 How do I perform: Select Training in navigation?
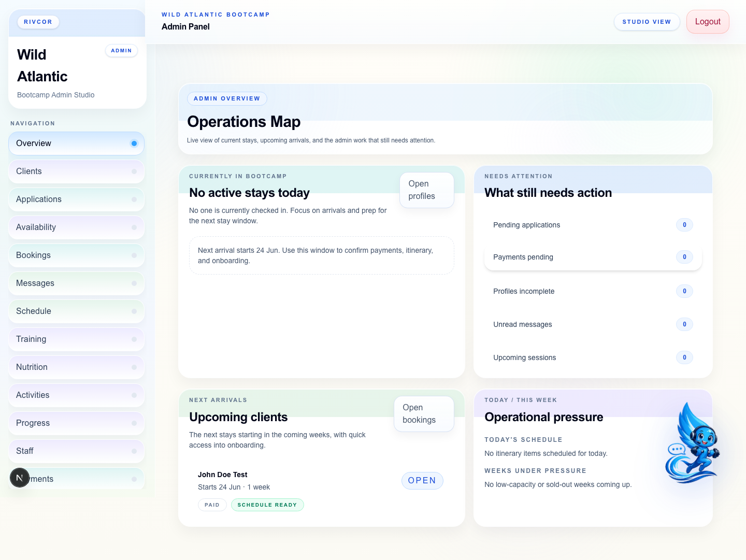point(76,339)
